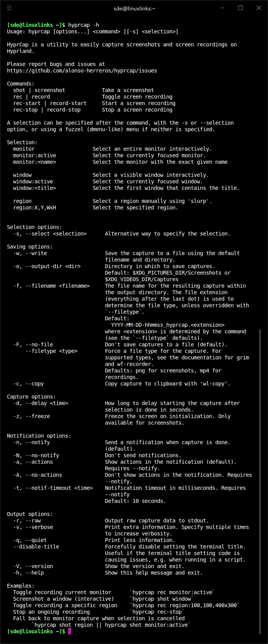Click the terminal vertical scrollbar thumb
This screenshot has width=268, height=644.
tap(260, 479)
